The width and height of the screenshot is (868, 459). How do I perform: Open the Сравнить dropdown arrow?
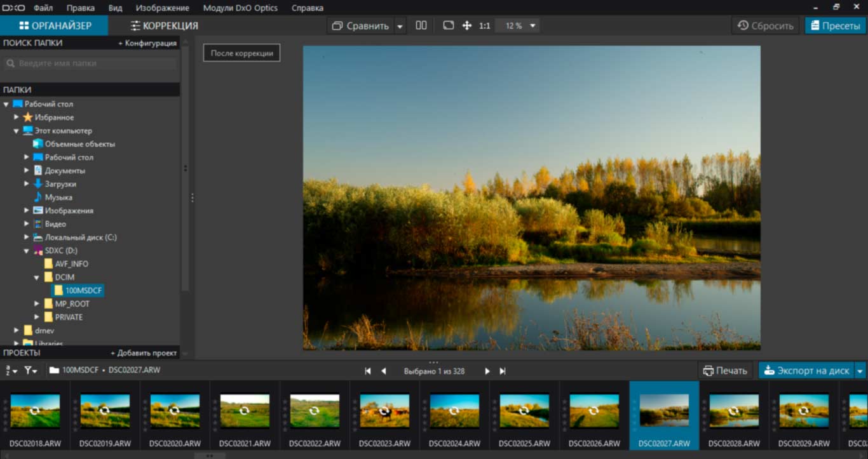[400, 26]
